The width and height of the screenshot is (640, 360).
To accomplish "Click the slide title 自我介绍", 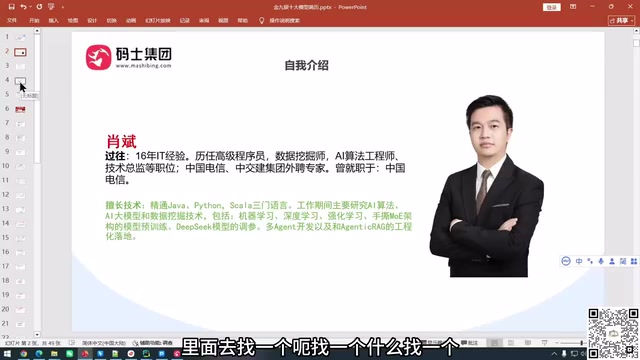I will [x=307, y=65].
